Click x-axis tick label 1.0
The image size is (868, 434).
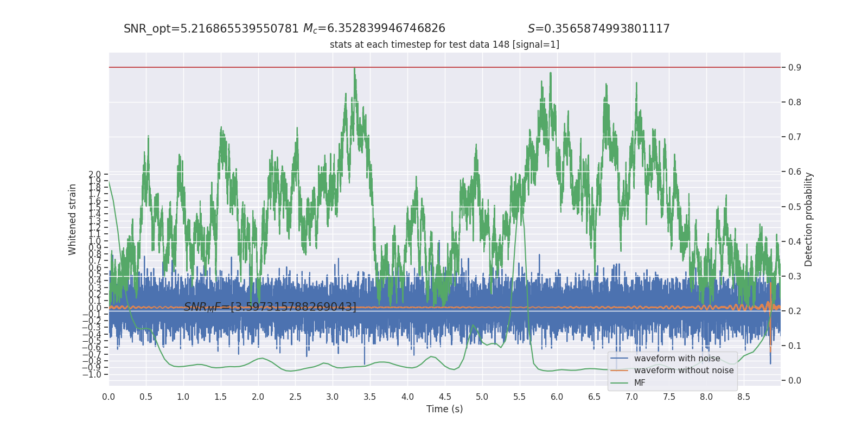point(183,397)
